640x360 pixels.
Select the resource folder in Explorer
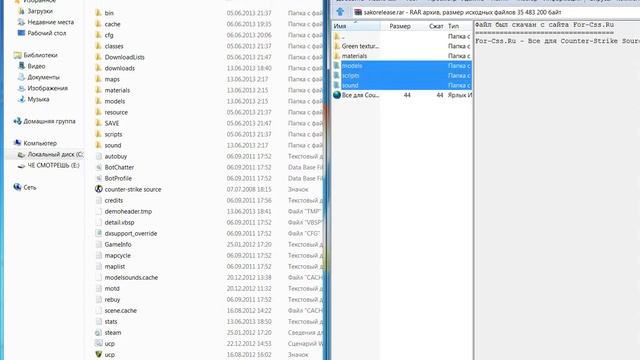(x=116, y=112)
